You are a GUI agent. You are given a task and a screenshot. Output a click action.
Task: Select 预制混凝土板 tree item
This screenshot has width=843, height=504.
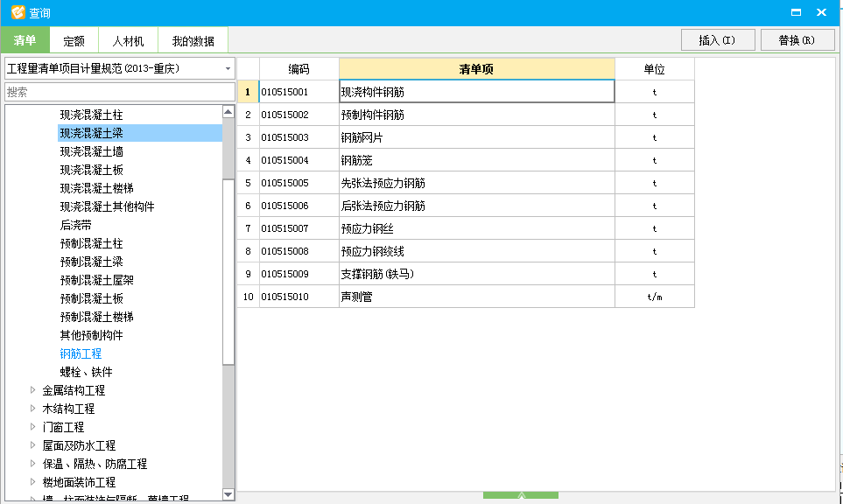91,298
